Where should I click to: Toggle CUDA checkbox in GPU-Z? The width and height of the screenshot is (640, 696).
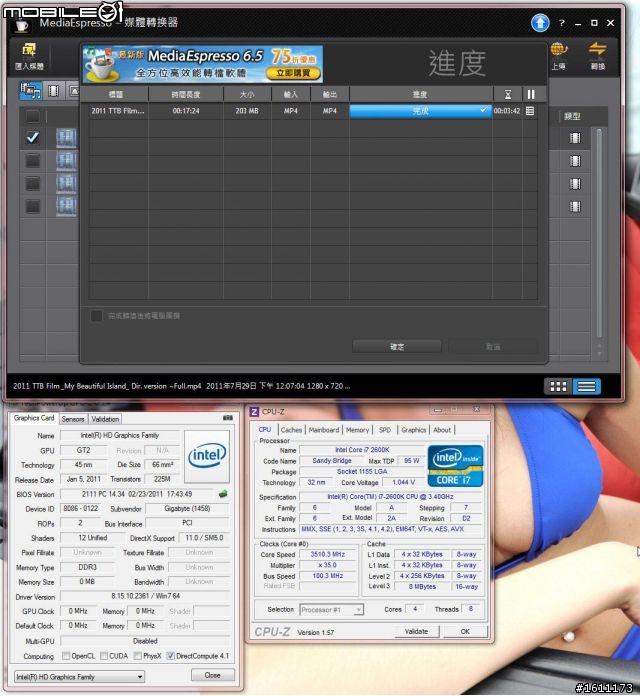pos(104,656)
